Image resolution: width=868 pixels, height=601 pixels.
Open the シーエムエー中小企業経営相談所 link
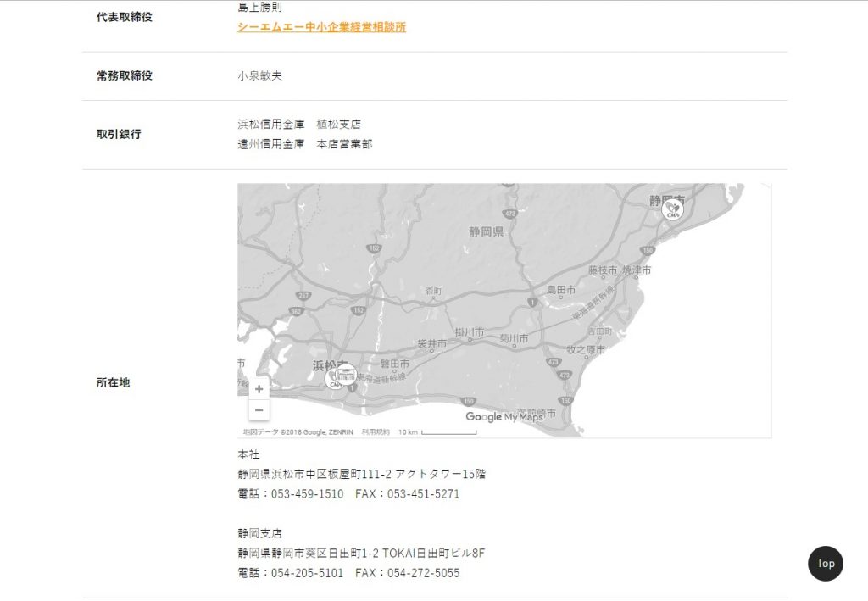321,27
